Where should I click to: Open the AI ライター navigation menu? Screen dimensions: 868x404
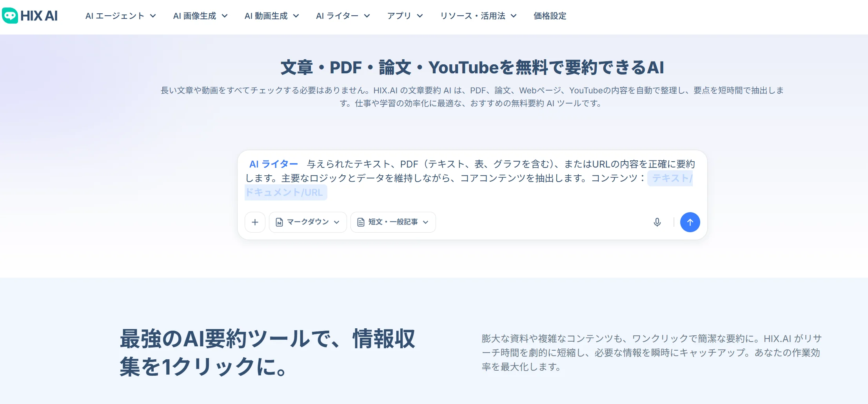click(343, 16)
